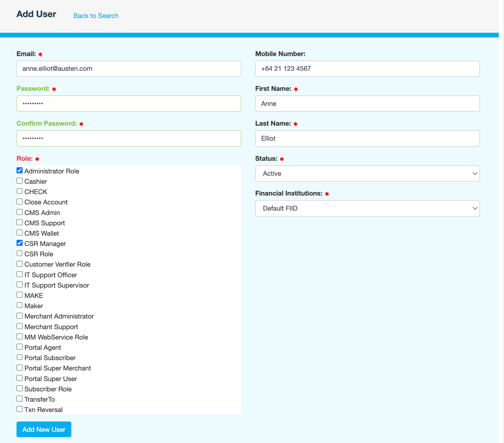
Task: Select the Close Account role checkbox
Action: (20, 202)
